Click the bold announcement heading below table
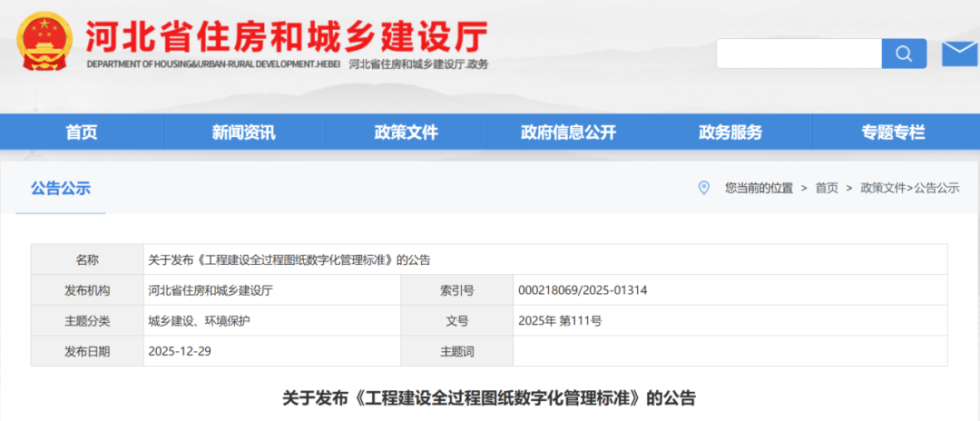Image resolution: width=980 pixels, height=421 pixels. [489, 398]
